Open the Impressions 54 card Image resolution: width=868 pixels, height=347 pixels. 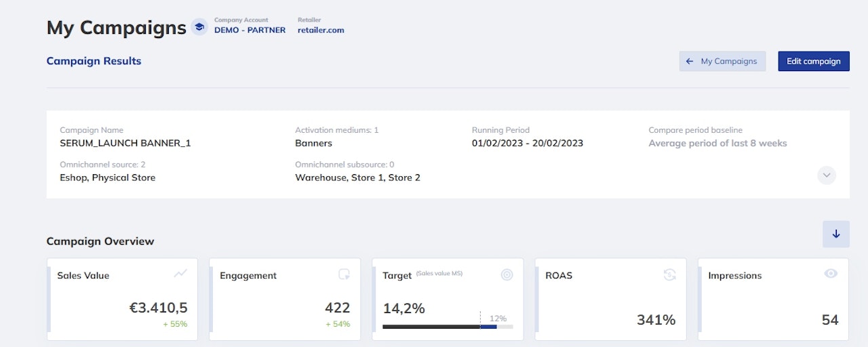(x=773, y=299)
